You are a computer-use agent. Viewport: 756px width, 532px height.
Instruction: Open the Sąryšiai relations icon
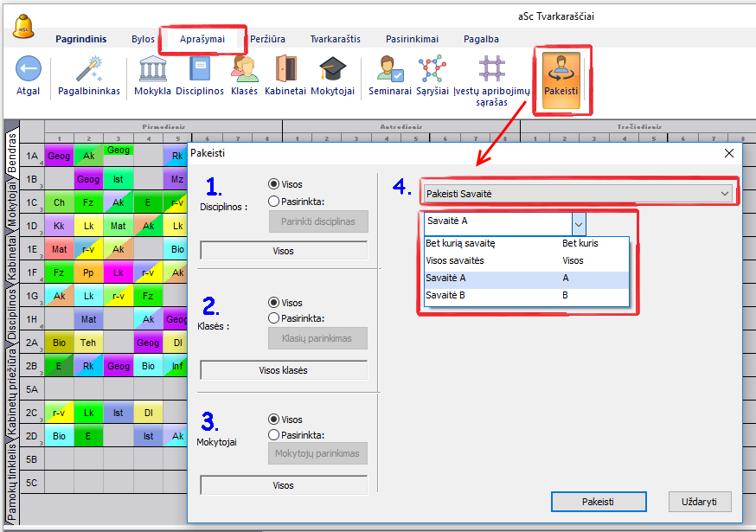432,69
